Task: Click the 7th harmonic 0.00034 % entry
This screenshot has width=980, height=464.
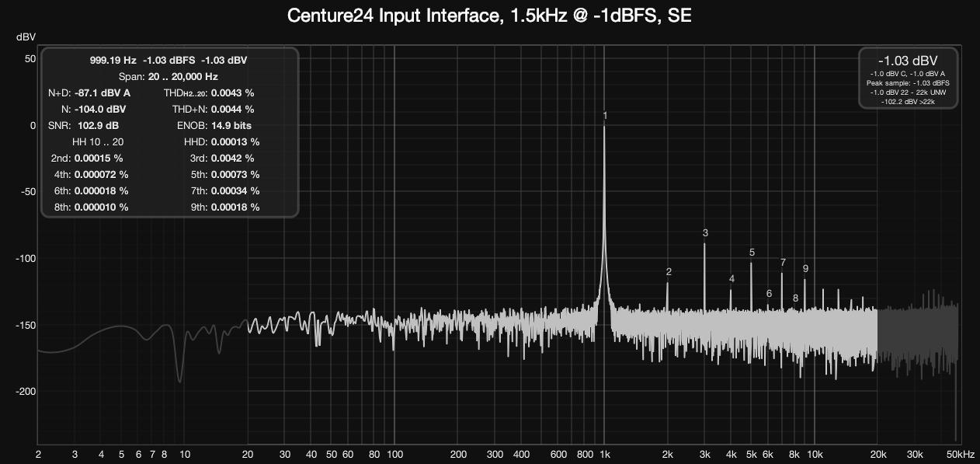Action: coord(224,190)
